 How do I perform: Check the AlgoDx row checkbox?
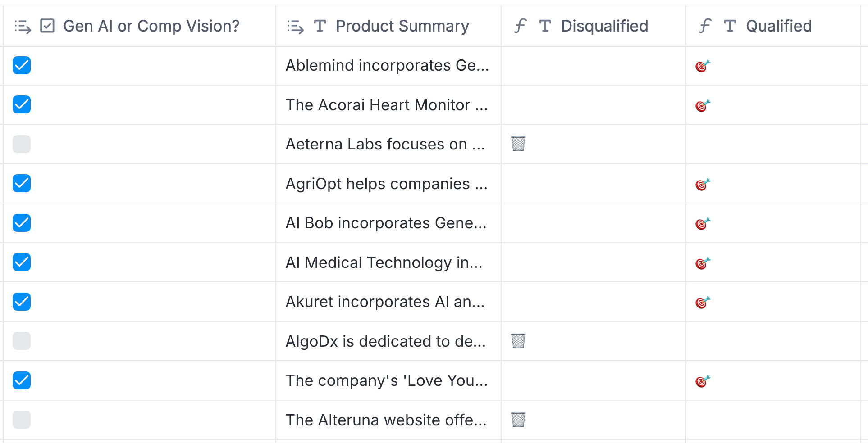click(x=22, y=341)
